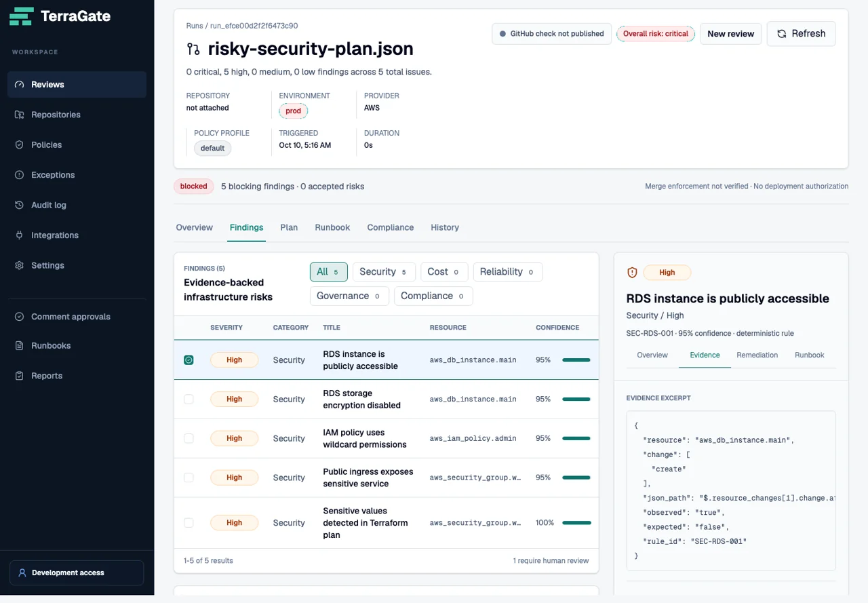
Task: Click the GitHub check not published badge
Action: click(552, 34)
